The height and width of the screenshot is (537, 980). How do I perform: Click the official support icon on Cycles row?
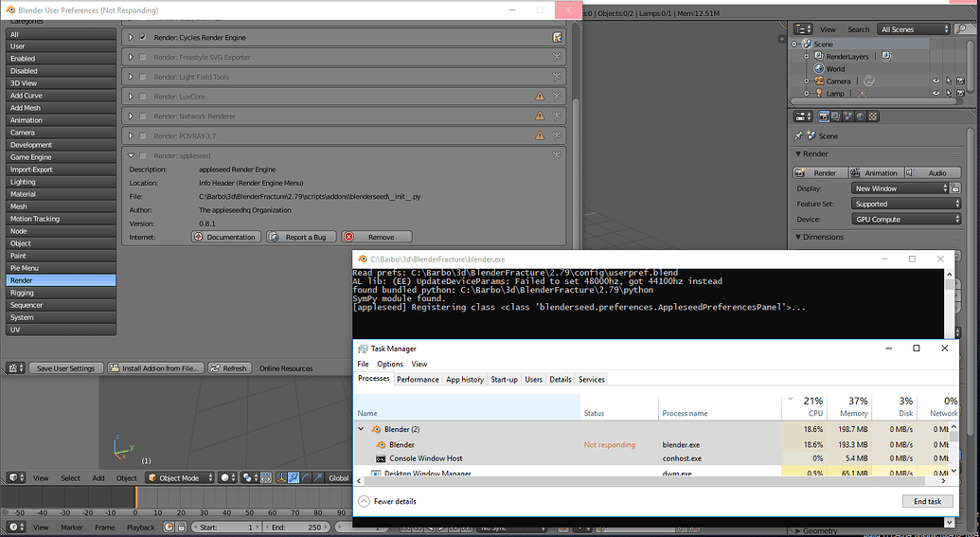click(557, 38)
